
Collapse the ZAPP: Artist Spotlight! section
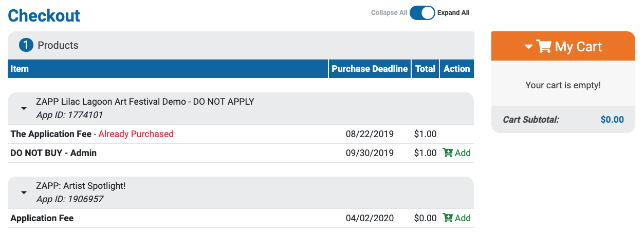tap(24, 192)
